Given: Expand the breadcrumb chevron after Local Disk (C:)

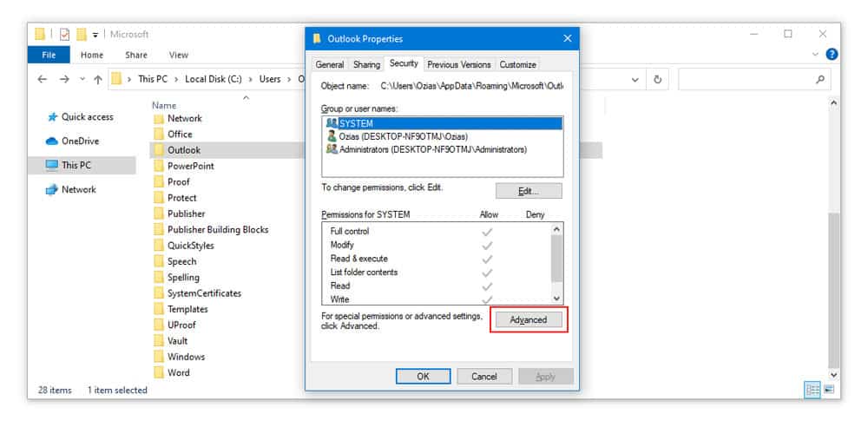Looking at the screenshot, I should tap(251, 79).
